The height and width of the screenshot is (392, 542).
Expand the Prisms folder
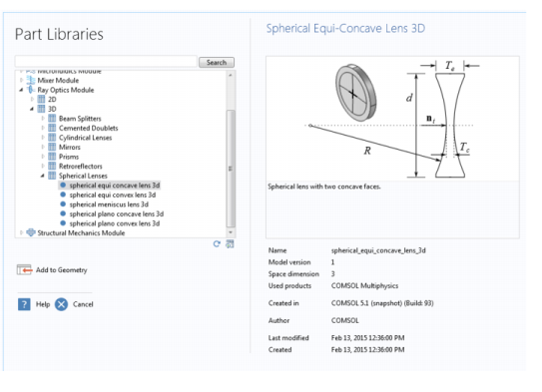click(43, 157)
